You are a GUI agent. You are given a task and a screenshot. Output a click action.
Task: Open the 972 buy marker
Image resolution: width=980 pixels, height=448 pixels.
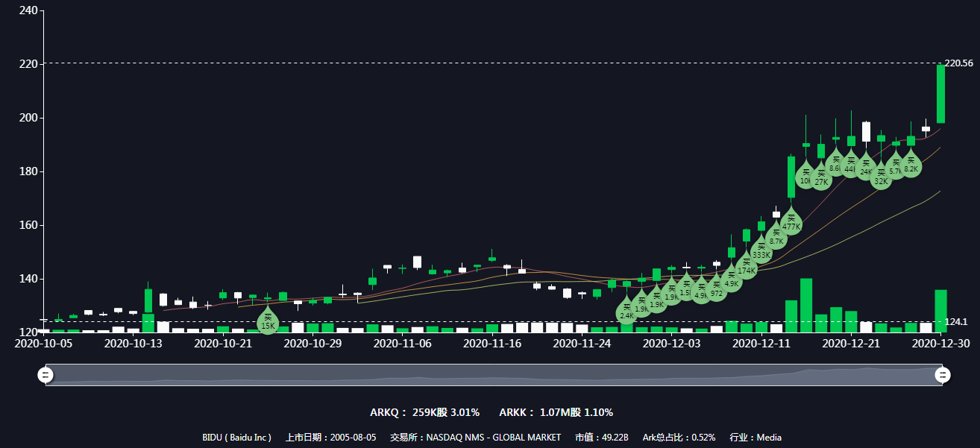point(717,291)
